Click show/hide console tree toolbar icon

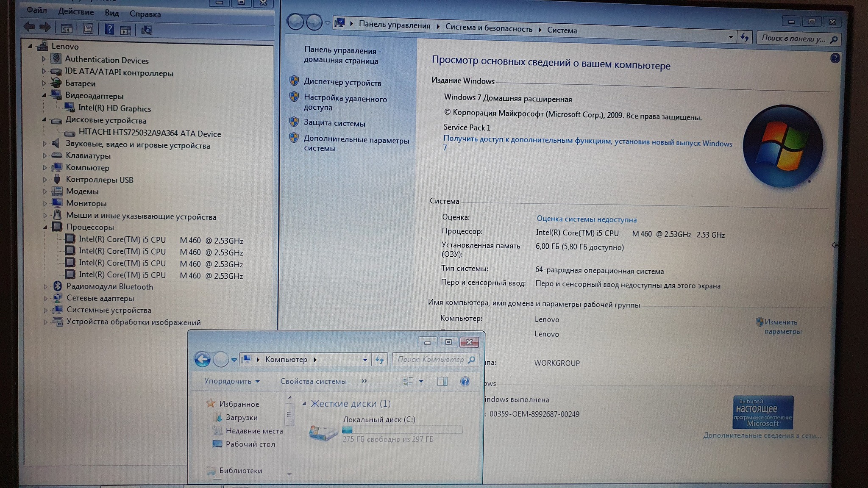point(67,29)
